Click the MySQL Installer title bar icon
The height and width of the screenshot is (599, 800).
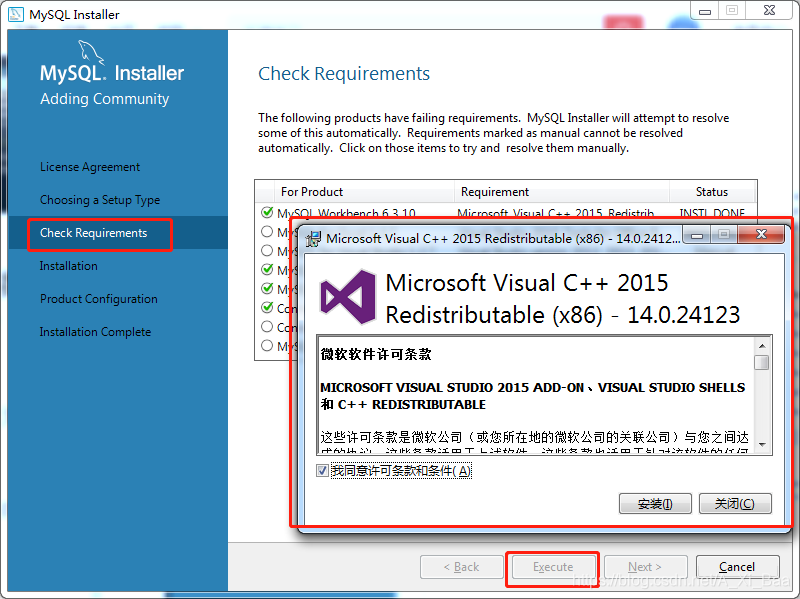pos(16,14)
